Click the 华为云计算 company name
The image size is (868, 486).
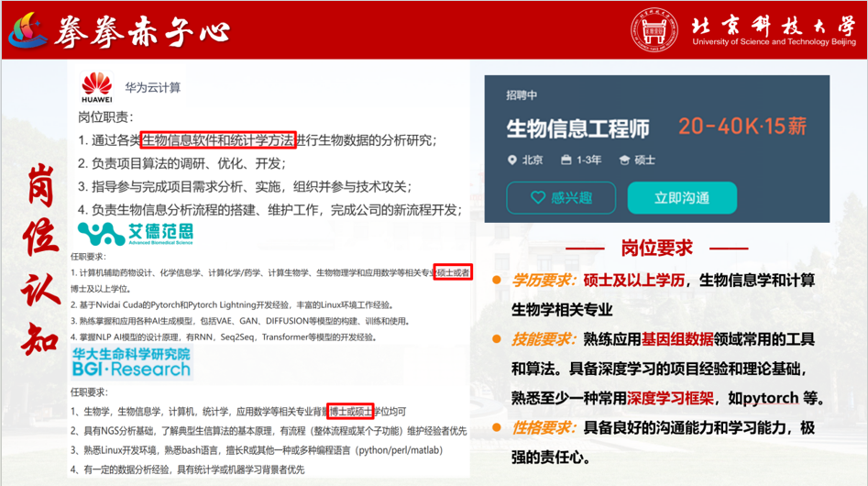(153, 87)
